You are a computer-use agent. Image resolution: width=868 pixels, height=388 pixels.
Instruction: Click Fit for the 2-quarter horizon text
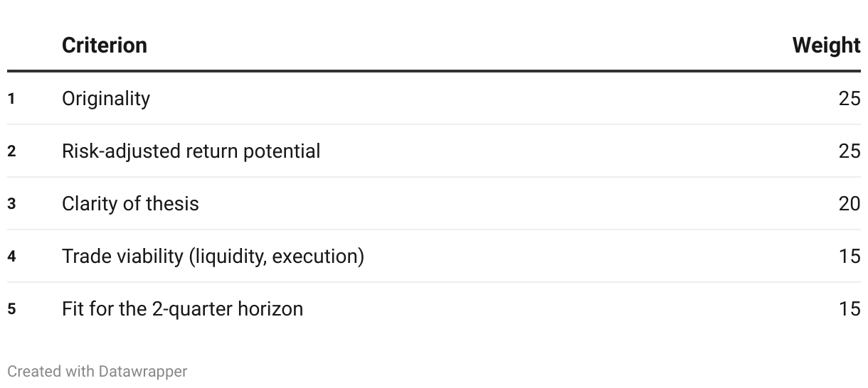click(182, 308)
